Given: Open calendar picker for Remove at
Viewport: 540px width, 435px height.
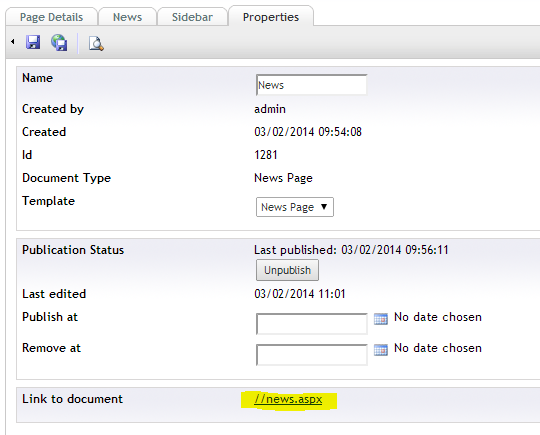Looking at the screenshot, I should tap(381, 350).
